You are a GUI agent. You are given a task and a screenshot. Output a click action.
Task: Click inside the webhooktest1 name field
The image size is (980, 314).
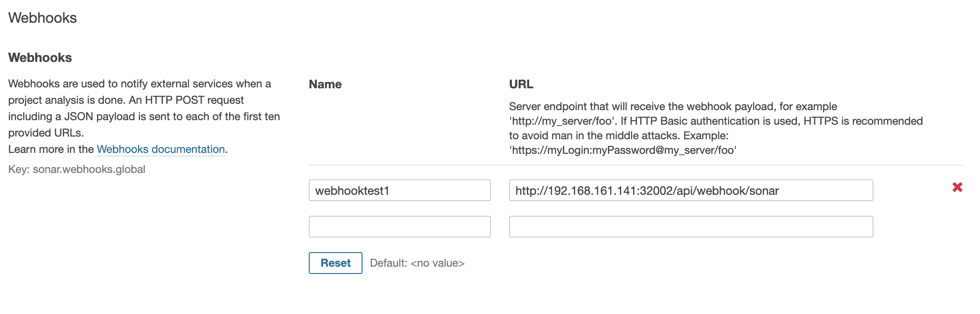point(399,190)
